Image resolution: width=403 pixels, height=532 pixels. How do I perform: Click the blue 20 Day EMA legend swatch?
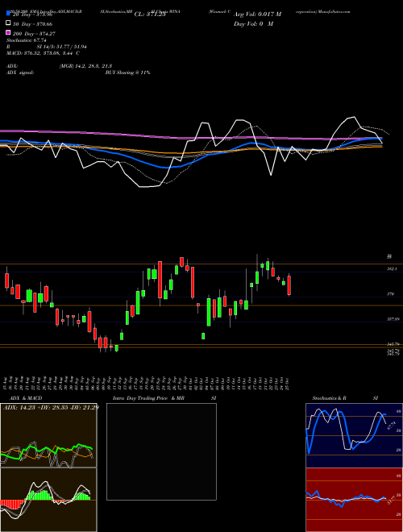click(8, 14)
